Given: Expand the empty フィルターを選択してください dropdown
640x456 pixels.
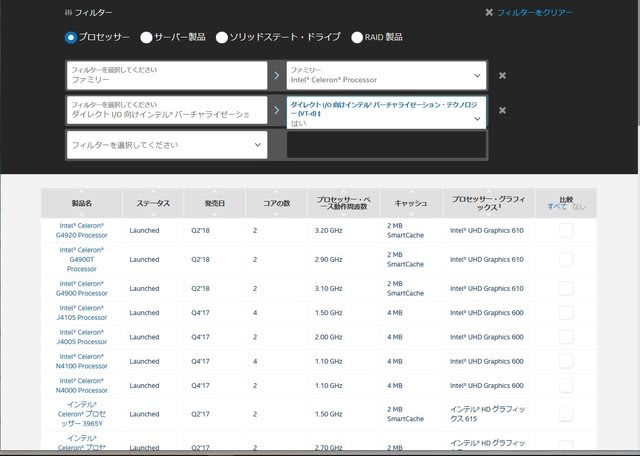Looking at the screenshot, I should click(167, 145).
